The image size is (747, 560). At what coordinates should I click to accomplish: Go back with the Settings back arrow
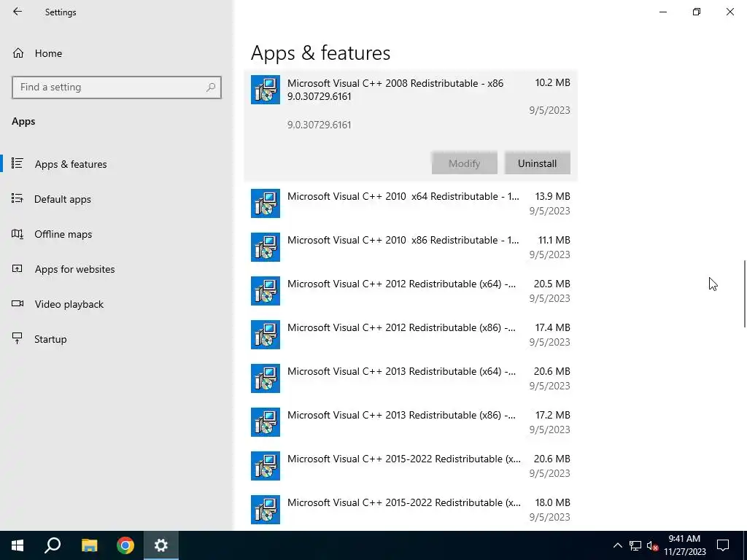pos(18,12)
